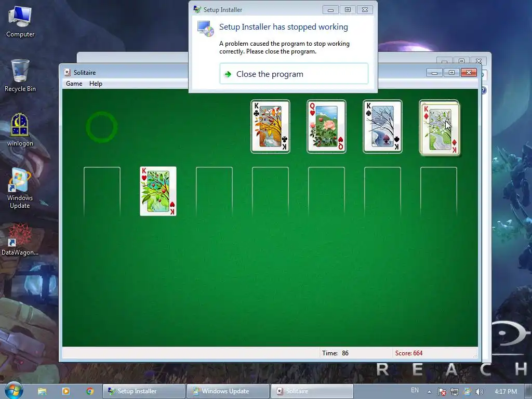This screenshot has width=532, height=399.
Task: Select the Windows Update desktop shortcut
Action: 20,188
